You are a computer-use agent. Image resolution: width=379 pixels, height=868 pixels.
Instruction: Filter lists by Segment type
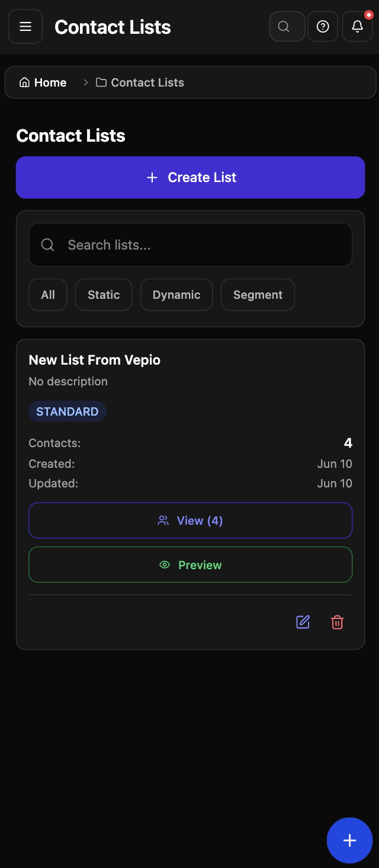point(258,295)
